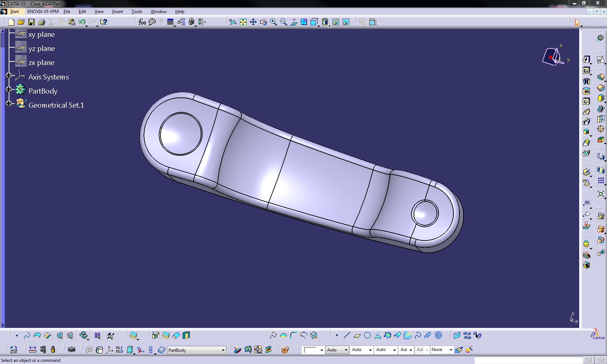The height and width of the screenshot is (364, 607).
Task: Measure inertia with the weight icon
Action: click(x=53, y=350)
